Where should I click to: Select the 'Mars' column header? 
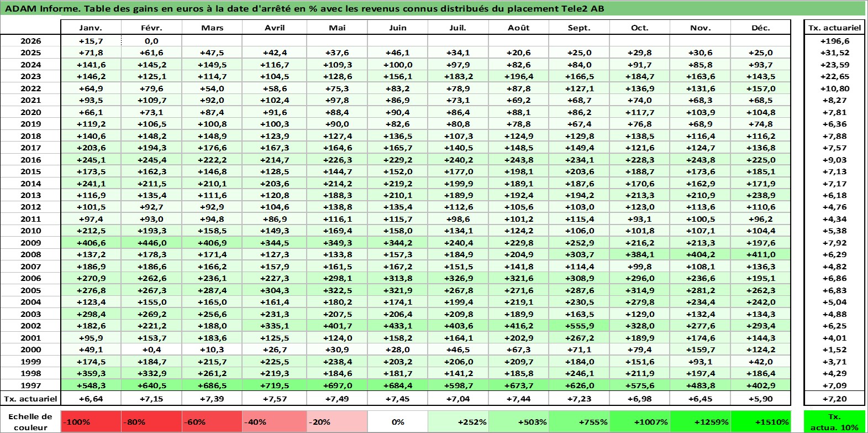click(x=212, y=28)
